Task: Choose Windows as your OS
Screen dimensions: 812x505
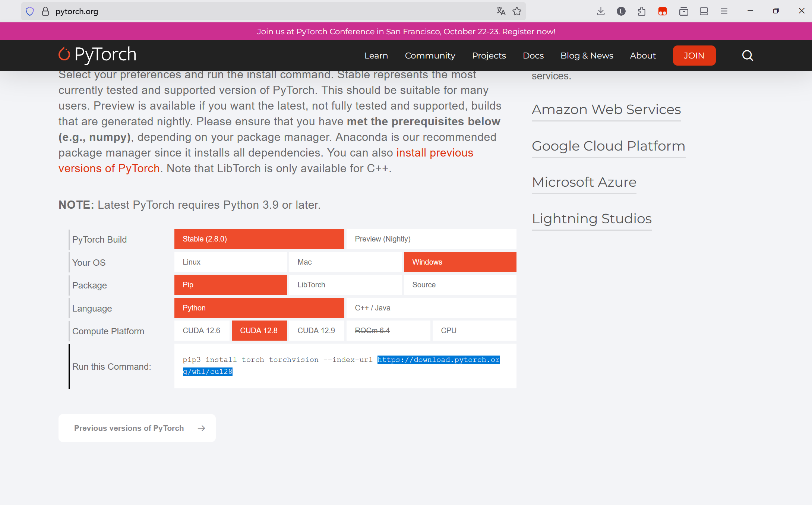Action: [460, 262]
